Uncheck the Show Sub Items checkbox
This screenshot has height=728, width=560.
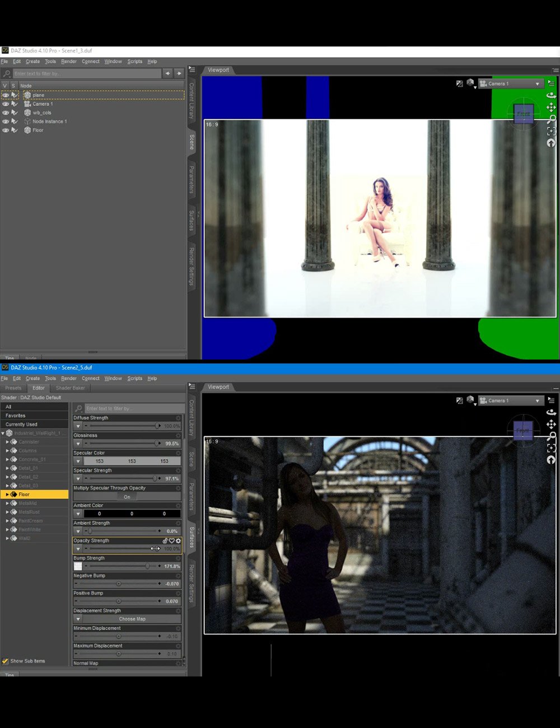pos(6,661)
